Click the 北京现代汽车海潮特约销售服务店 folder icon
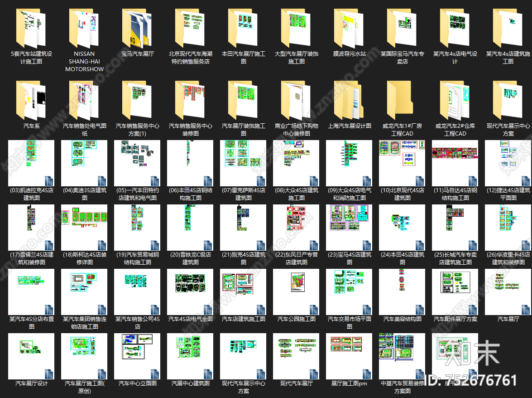Screen dimensions: 532x398 [x=190, y=28]
